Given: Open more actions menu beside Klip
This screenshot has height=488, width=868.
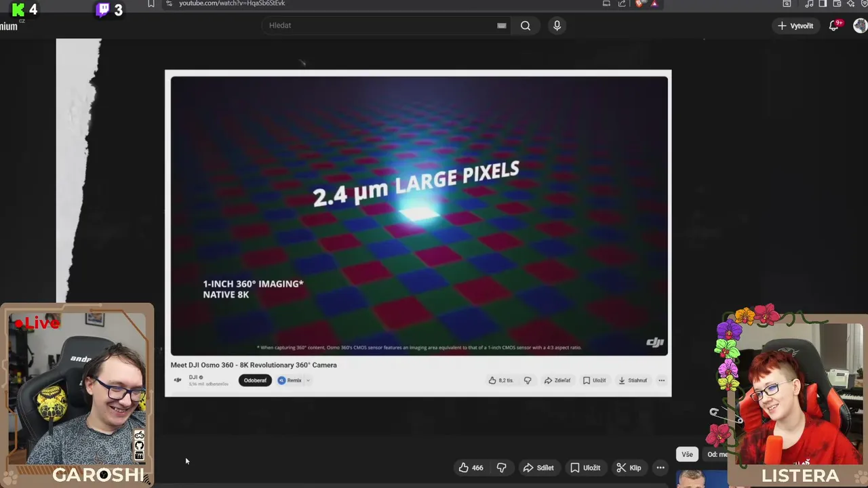Looking at the screenshot, I should (x=660, y=468).
